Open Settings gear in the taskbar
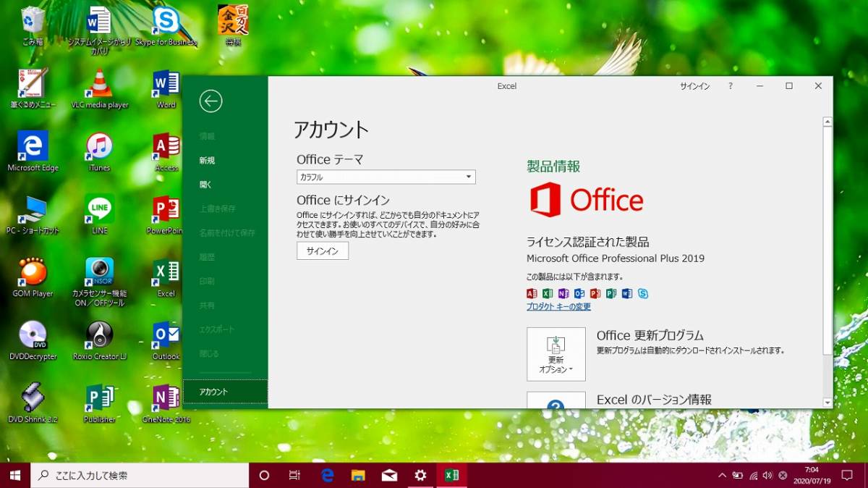This screenshot has height=488, width=868. pos(420,476)
